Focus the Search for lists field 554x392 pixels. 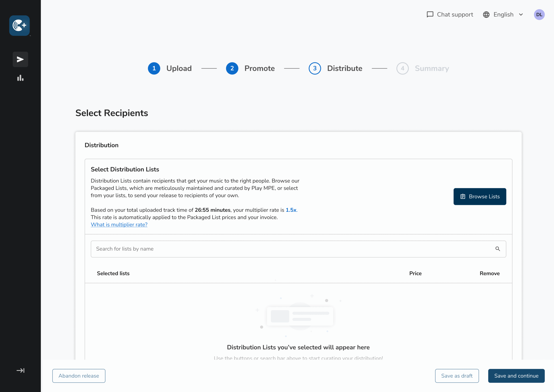[290, 249]
